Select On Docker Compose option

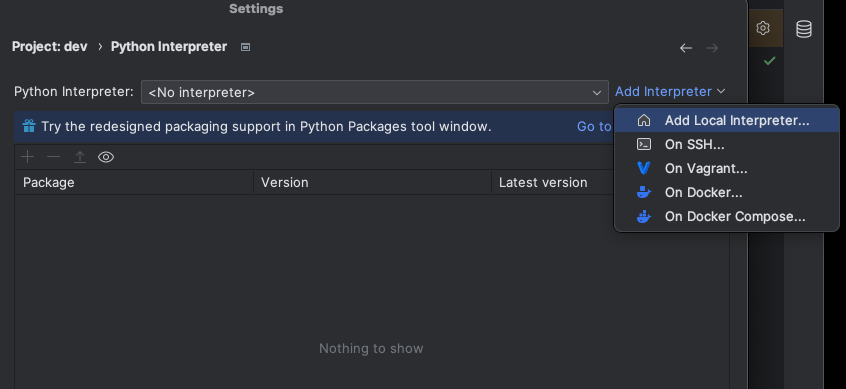coord(727,216)
